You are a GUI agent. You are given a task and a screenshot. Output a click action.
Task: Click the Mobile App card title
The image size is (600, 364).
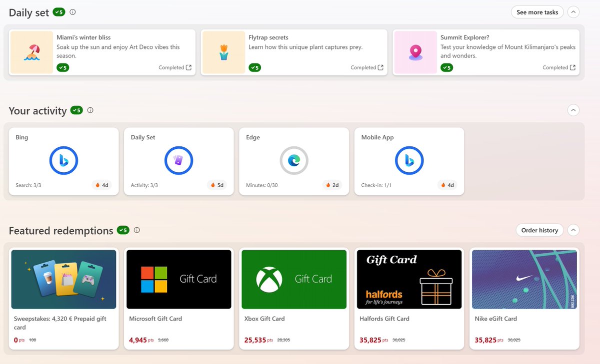click(377, 137)
